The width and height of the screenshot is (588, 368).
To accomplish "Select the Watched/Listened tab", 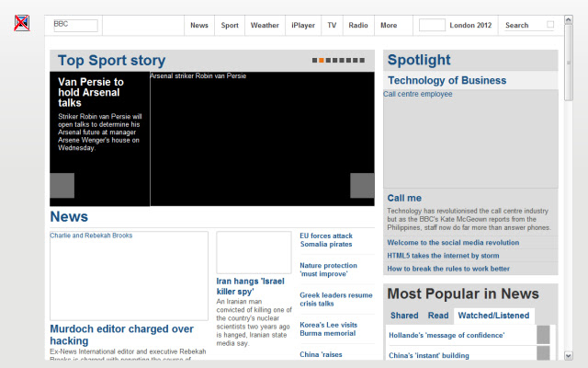I will click(x=494, y=316).
